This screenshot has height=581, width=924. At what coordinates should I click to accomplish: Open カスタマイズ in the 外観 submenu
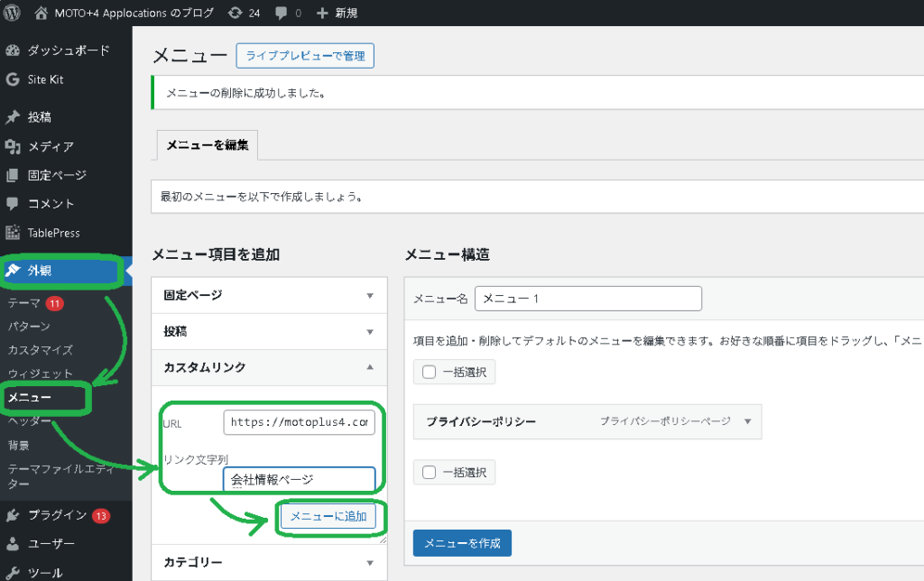(41, 350)
